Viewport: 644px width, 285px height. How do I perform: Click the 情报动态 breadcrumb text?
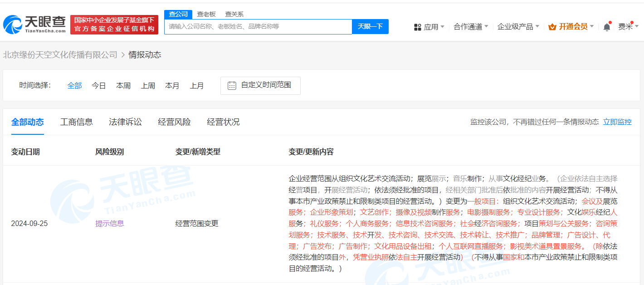(145, 55)
